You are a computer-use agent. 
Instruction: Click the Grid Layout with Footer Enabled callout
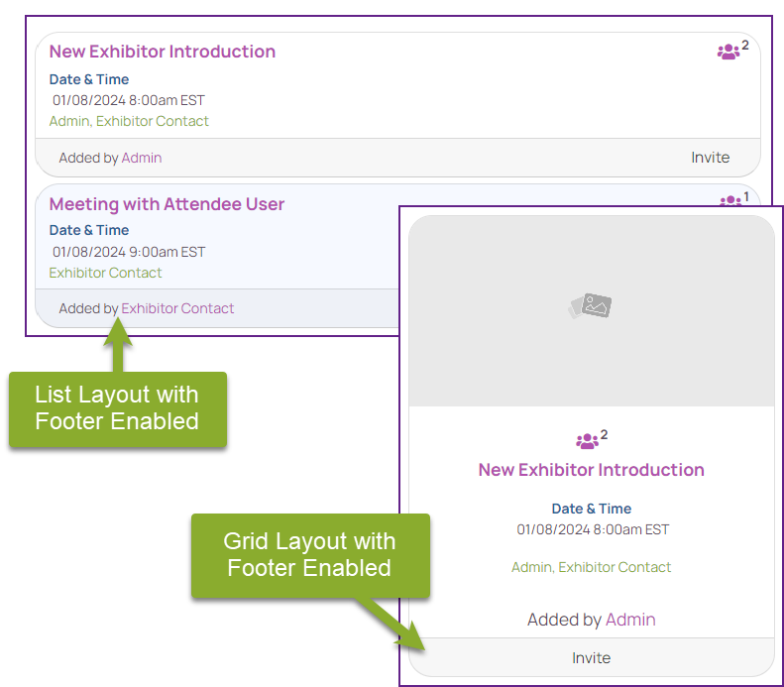(310, 555)
